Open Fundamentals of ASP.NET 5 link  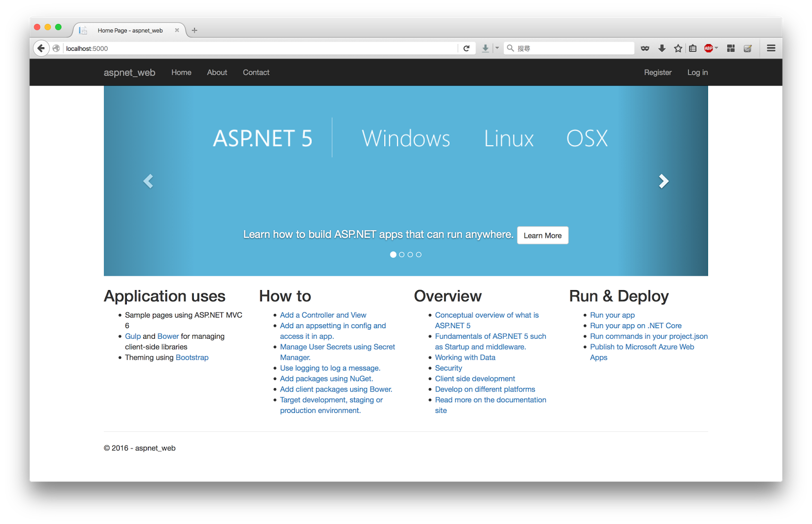(x=490, y=341)
